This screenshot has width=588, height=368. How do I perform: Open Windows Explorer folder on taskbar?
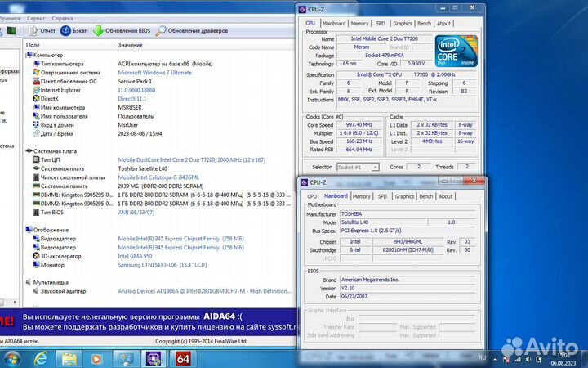69,359
